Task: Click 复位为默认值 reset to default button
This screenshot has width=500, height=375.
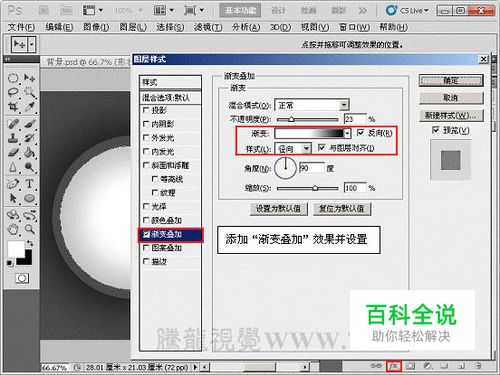Action: (x=342, y=209)
